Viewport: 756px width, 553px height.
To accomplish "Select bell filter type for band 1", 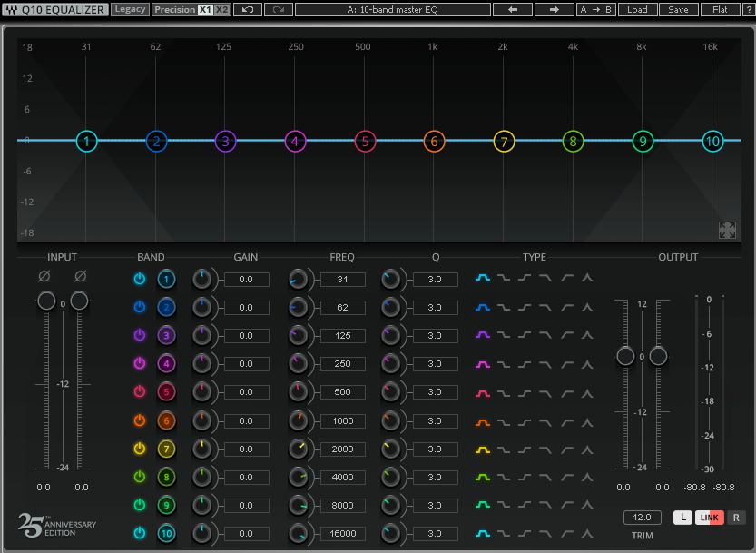I will [x=483, y=278].
